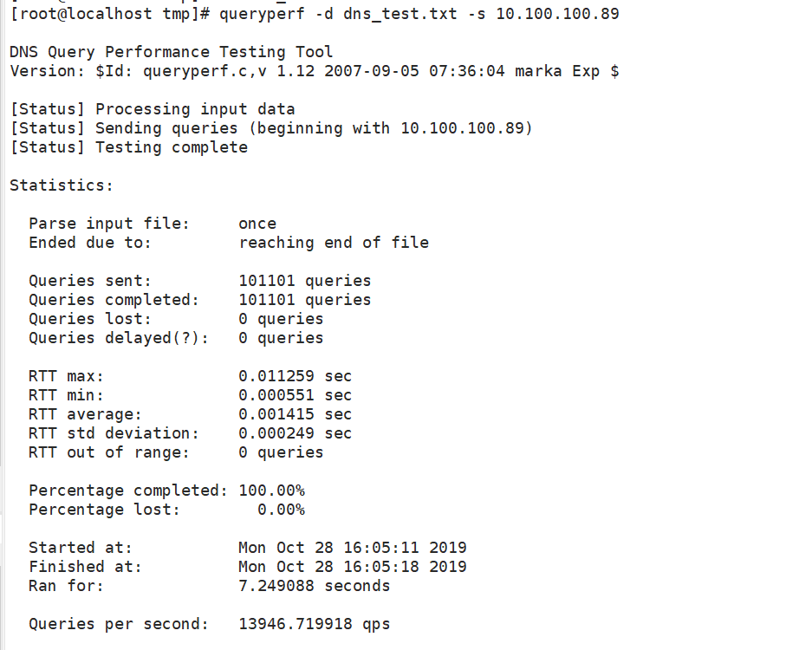Click "Sending queries" status line
This screenshot has height=650, width=812.
pos(270,128)
